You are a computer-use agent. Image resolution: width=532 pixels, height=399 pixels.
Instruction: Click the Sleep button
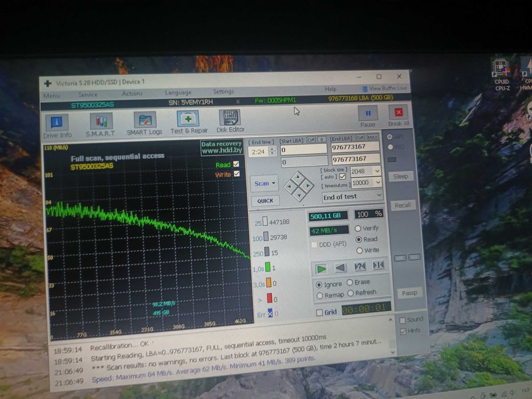point(400,177)
